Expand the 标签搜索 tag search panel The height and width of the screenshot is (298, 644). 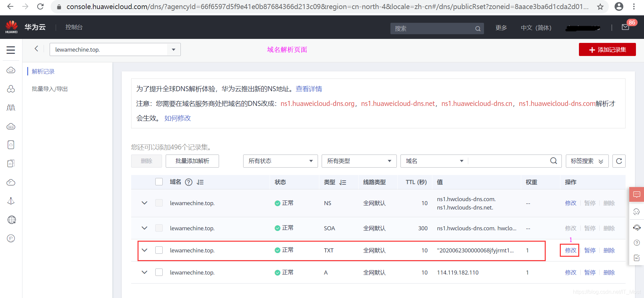(587, 161)
